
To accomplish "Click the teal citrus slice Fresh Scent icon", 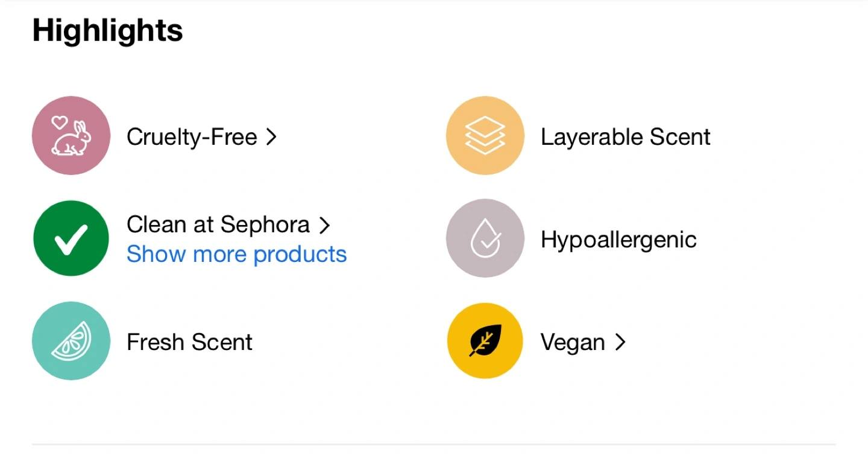I will 71,341.
